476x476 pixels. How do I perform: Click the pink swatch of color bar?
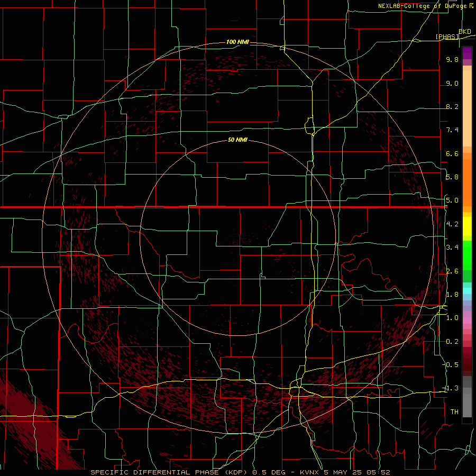[467, 321]
